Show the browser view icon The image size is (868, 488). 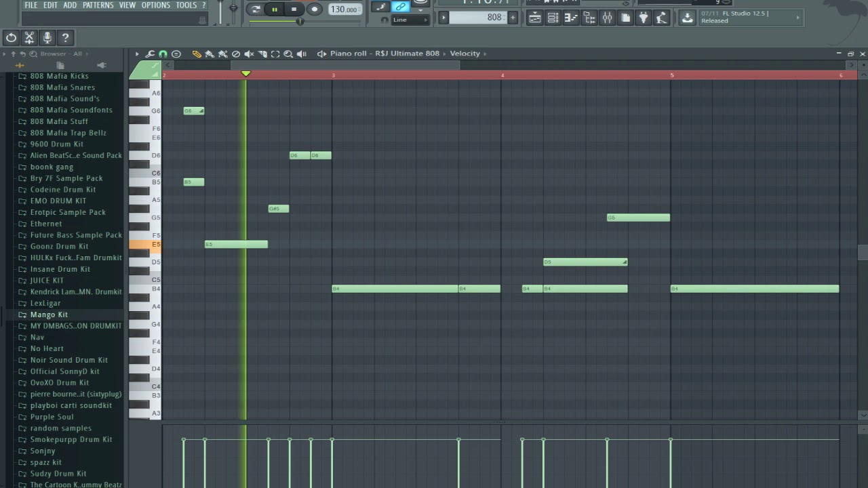[589, 18]
